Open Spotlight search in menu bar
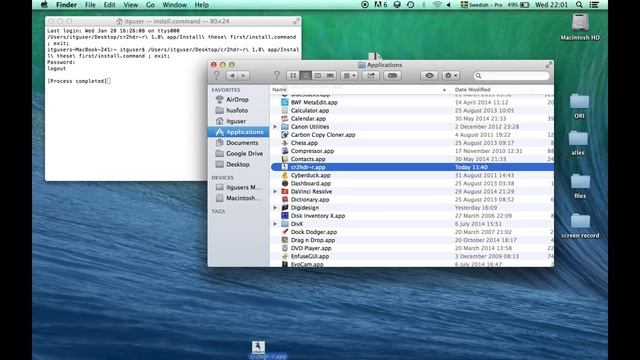Viewport: 640px width, 360px height. click(x=579, y=5)
